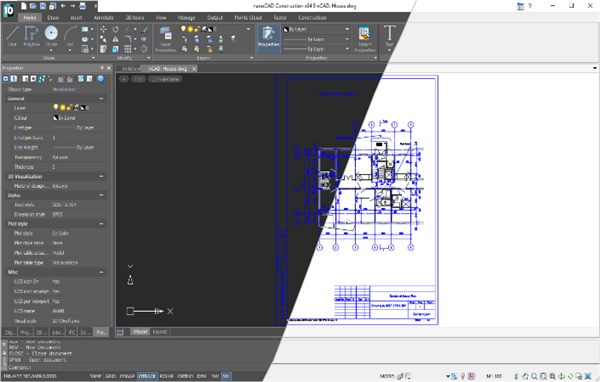Select the Polyline tool
This screenshot has height=382, width=600.
click(x=31, y=36)
